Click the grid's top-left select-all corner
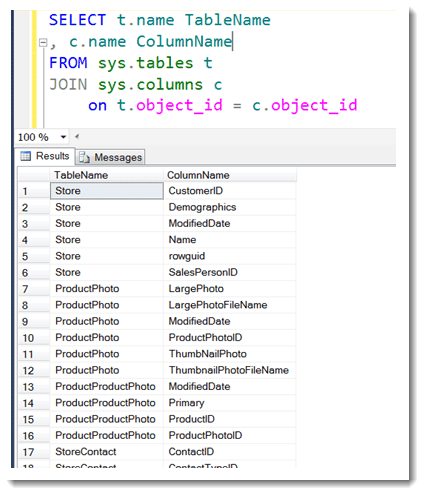The height and width of the screenshot is (495, 424). (34, 175)
